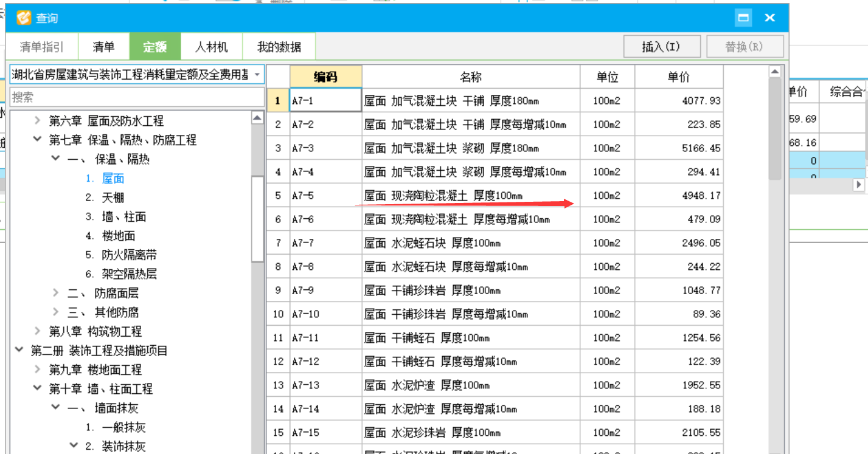Image resolution: width=868 pixels, height=454 pixels.
Task: Select the 6. 架空隔热层 tree item
Action: click(121, 273)
